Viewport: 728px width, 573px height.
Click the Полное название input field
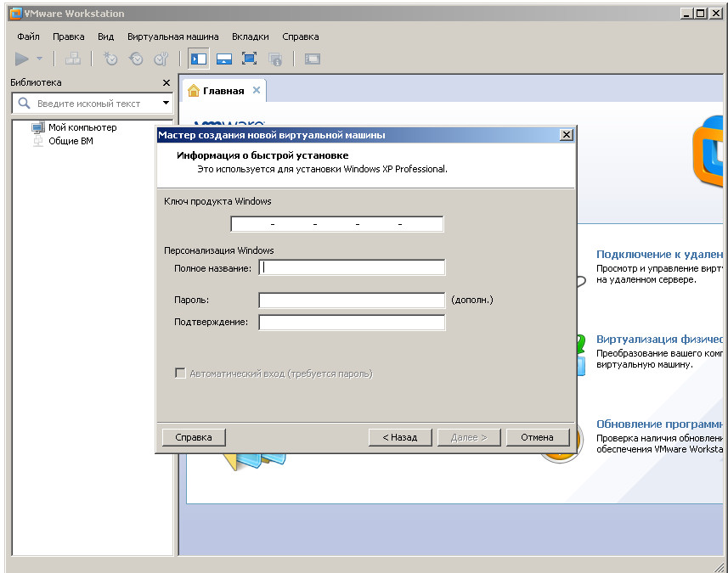[x=352, y=267]
